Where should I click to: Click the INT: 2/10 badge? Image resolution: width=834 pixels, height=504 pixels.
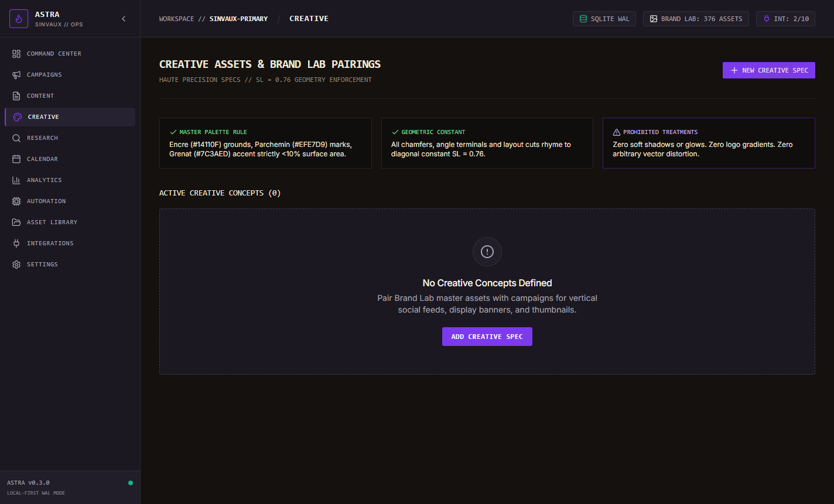click(785, 19)
